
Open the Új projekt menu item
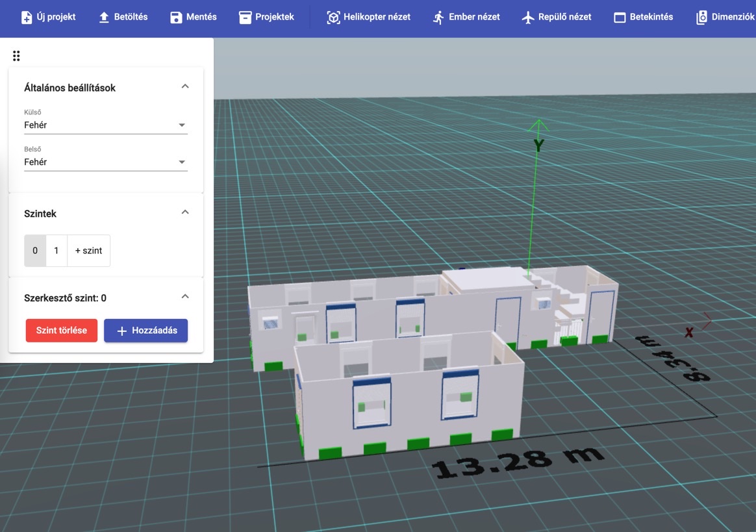[48, 18]
